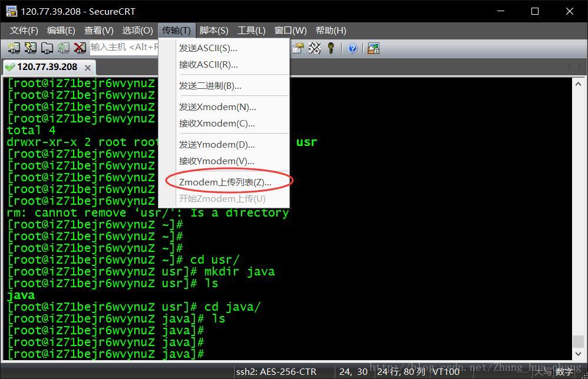
Task: Click the terminal scrollbar up arrow
Action: pyautogui.click(x=578, y=85)
